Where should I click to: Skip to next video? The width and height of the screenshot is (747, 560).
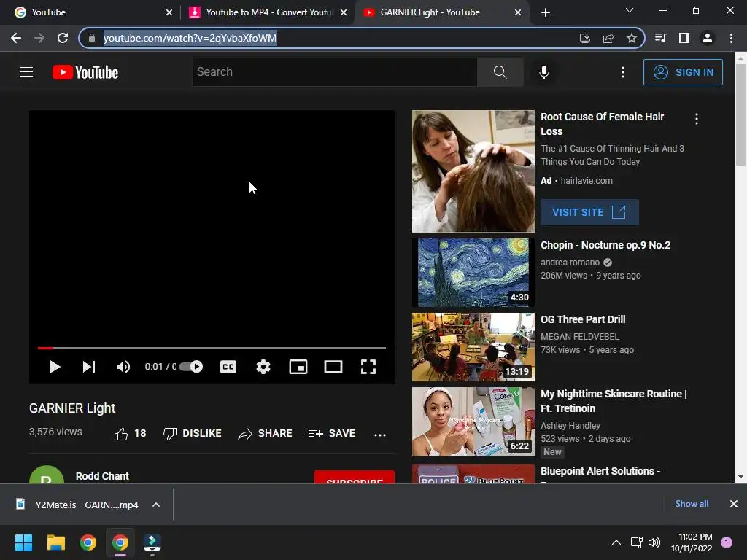coord(89,367)
